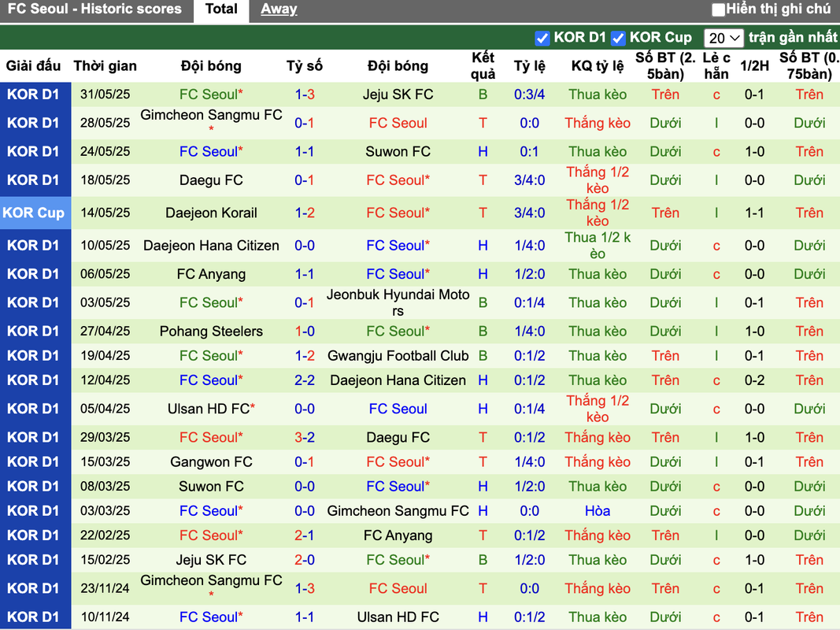The image size is (840, 630).
Task: Select Suwon FC in the 08/03/25 match
Action: [x=211, y=487]
